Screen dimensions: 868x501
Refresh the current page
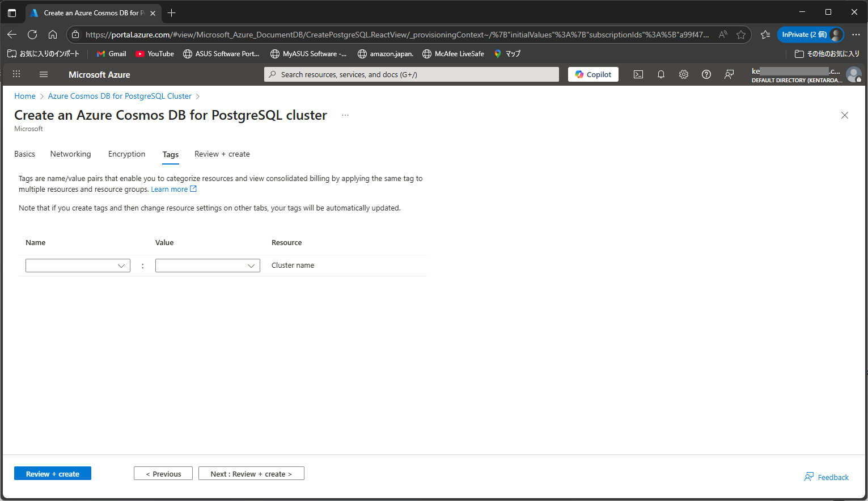(x=32, y=34)
